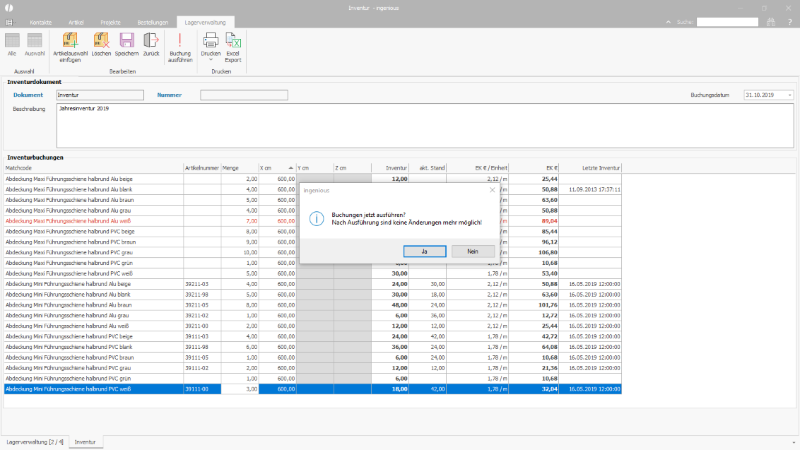Sort by the Menge column header
The image size is (800, 450).
click(x=240, y=168)
